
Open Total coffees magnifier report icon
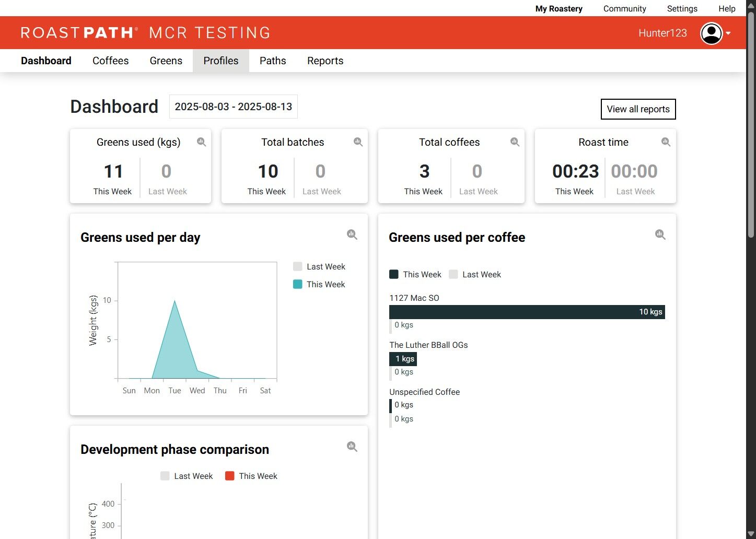(x=515, y=142)
